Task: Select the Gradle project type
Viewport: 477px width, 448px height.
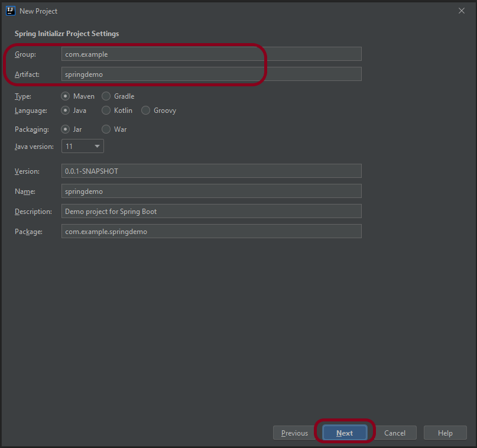Action: [x=106, y=96]
